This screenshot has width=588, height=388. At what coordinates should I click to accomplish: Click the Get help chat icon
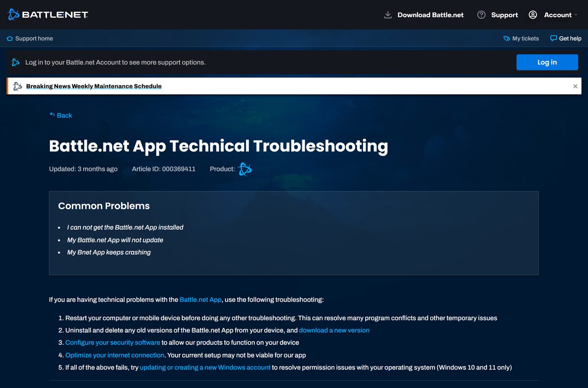coord(553,38)
